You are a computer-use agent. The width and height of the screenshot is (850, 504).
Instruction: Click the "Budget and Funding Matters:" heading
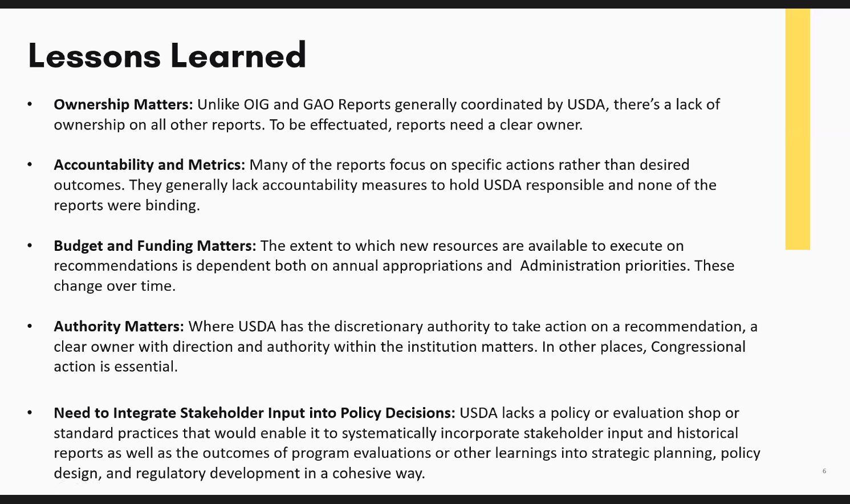(155, 246)
